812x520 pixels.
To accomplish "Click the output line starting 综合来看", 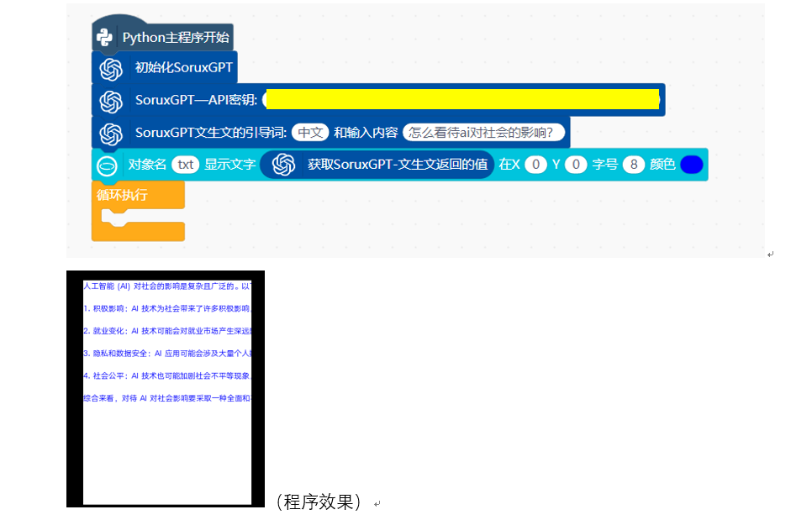I will [167, 398].
